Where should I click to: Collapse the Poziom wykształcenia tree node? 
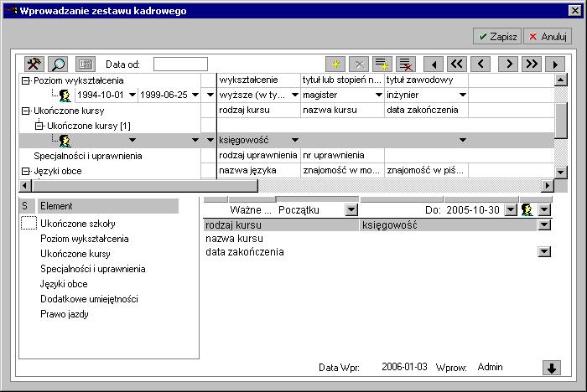pos(25,80)
